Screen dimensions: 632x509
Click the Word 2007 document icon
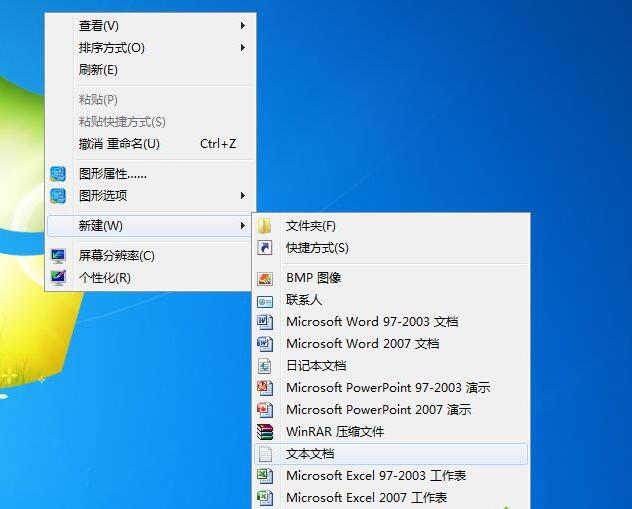pyautogui.click(x=265, y=344)
